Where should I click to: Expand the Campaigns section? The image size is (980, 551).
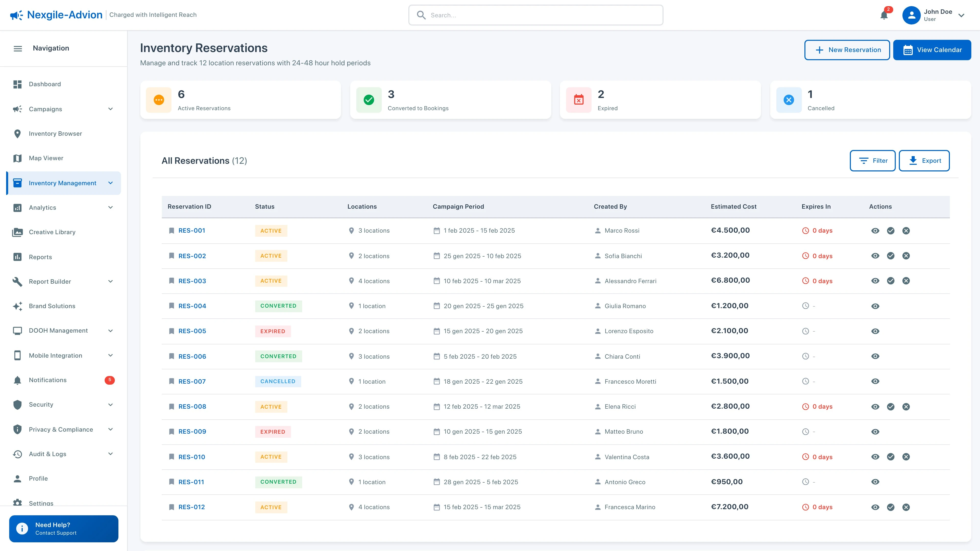pos(110,109)
